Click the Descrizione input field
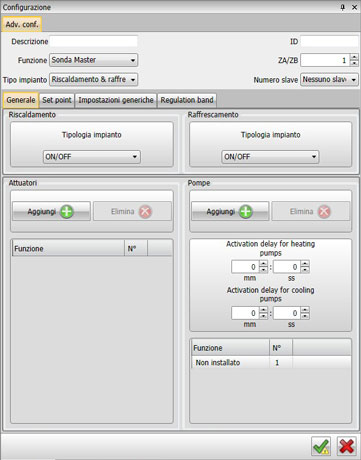The width and height of the screenshot is (361, 460). (93, 41)
